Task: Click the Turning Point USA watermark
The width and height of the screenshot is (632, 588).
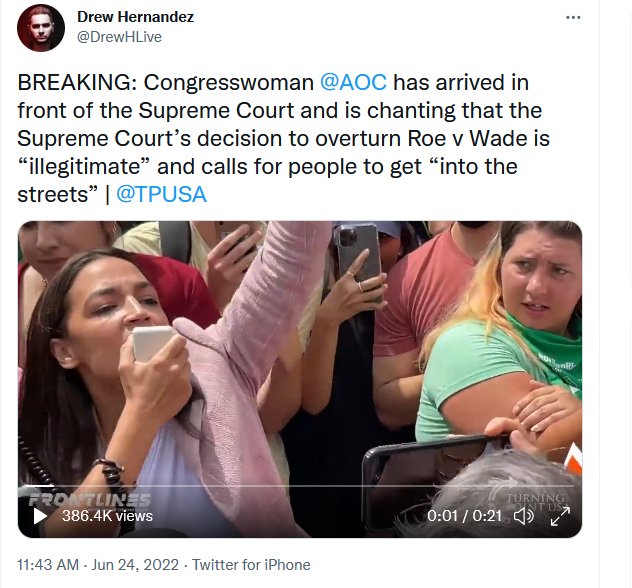Action: pos(534,501)
